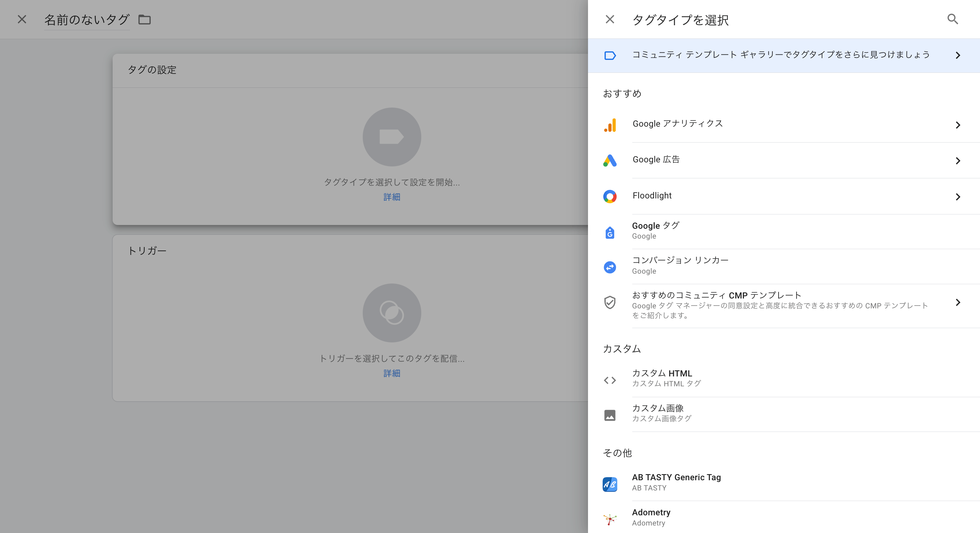The image size is (980, 533).
Task: Click the Community Template Gallery tag icon
Action: pyautogui.click(x=610, y=55)
